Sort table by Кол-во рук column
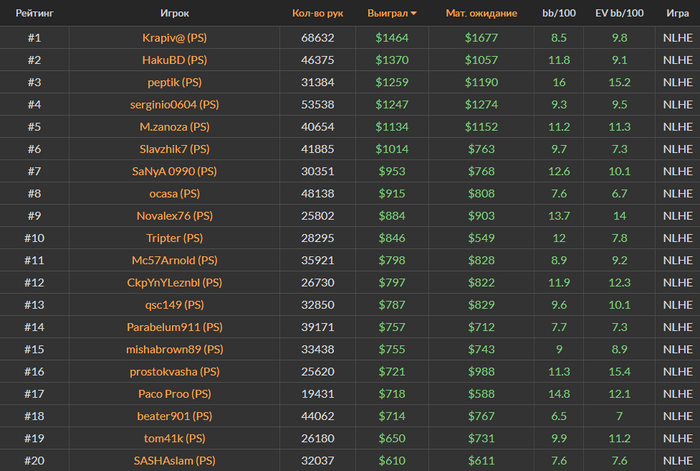 [x=317, y=13]
